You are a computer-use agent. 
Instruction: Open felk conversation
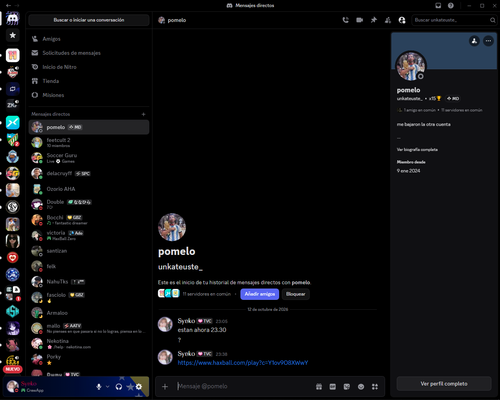pyautogui.click(x=89, y=266)
